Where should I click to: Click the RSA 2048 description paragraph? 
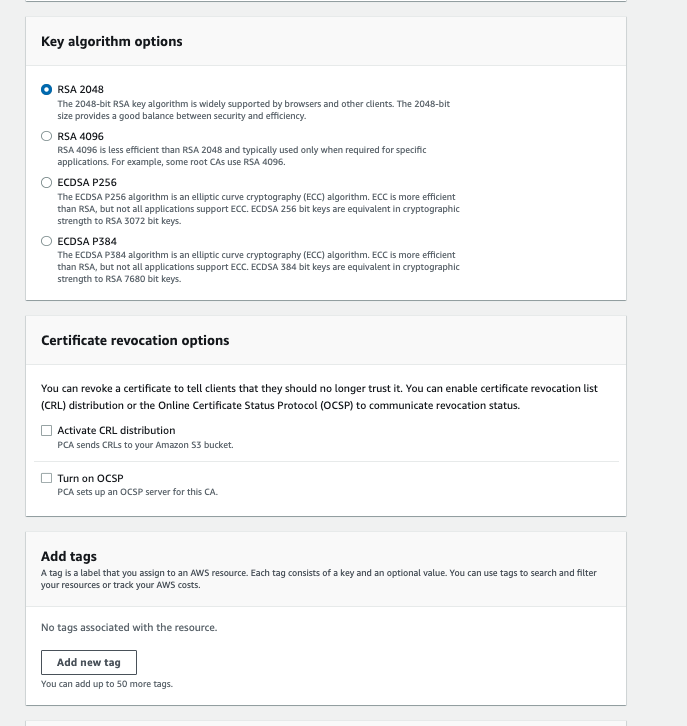254,110
